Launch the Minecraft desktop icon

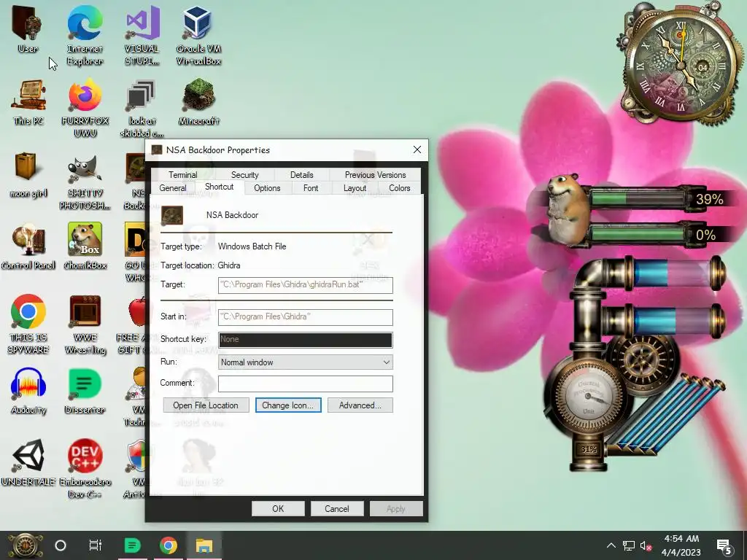pos(198,102)
